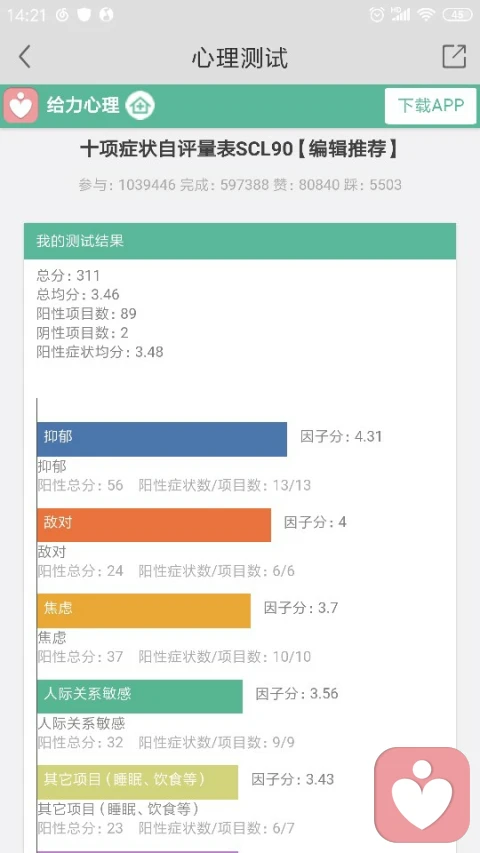Select the yellow 焦虑 factor bar

[144, 610]
